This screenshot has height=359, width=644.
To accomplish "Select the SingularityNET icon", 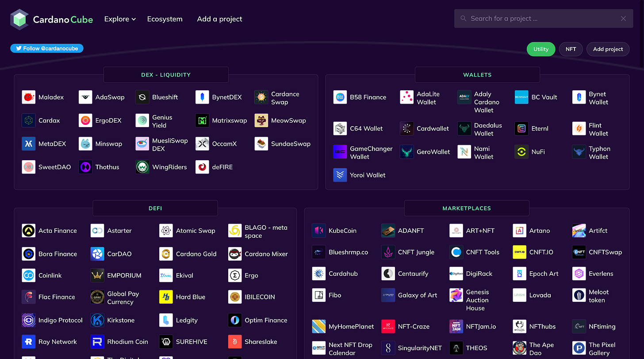I will point(388,348).
